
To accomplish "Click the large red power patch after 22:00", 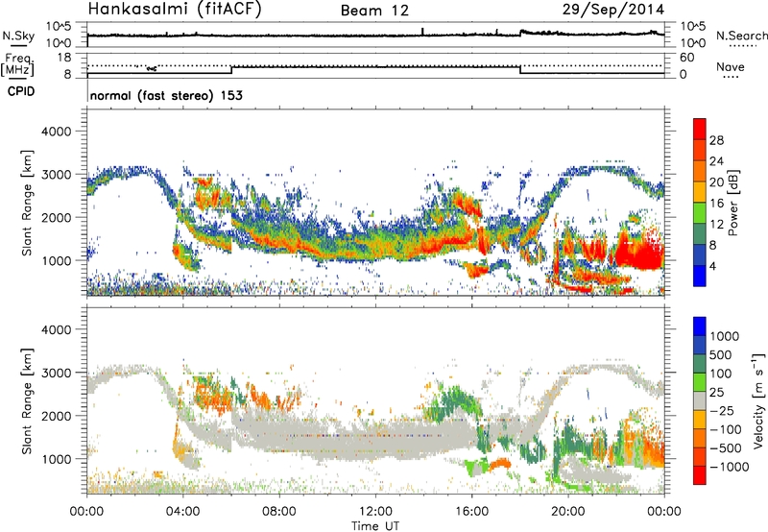I will [639, 253].
